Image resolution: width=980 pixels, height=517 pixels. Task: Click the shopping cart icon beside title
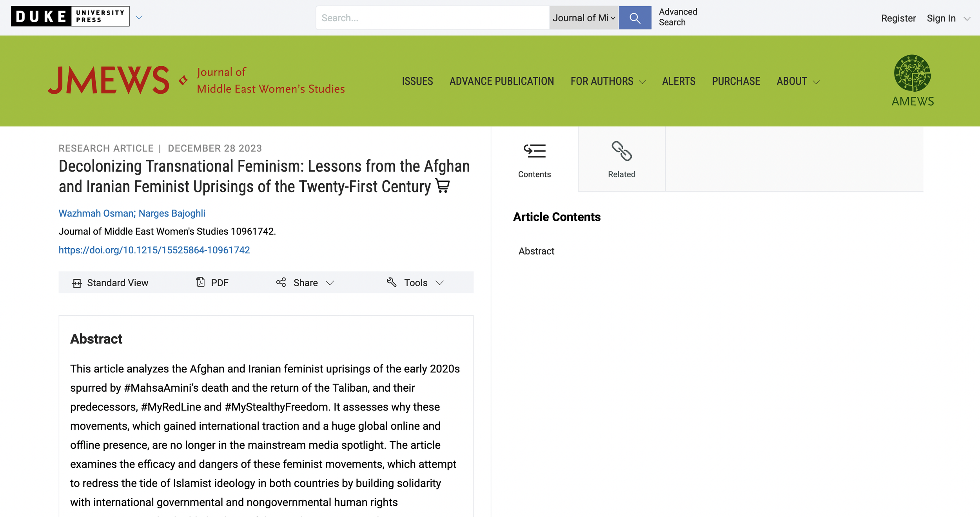pyautogui.click(x=443, y=186)
